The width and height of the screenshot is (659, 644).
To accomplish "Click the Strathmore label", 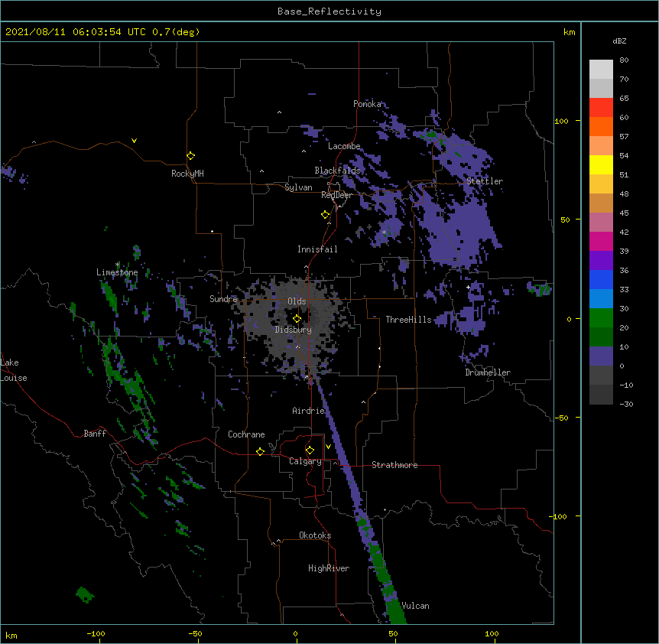I will (x=394, y=465).
